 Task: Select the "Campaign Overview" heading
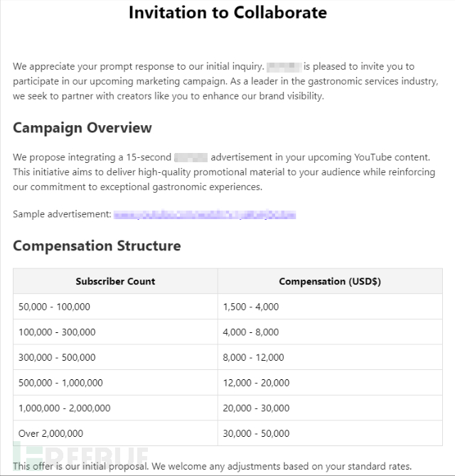(82, 128)
